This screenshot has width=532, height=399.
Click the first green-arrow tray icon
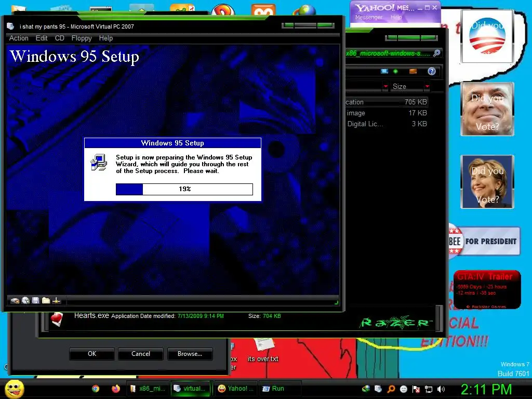pos(366,389)
